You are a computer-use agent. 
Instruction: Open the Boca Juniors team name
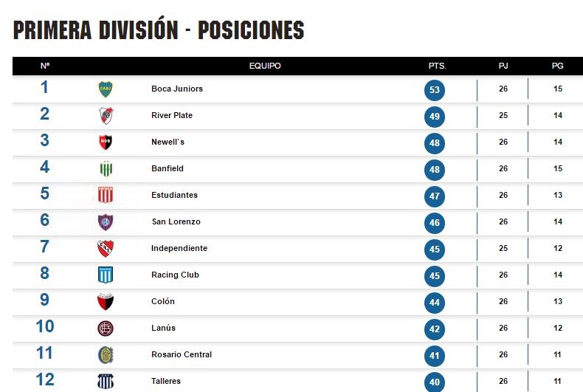click(177, 89)
